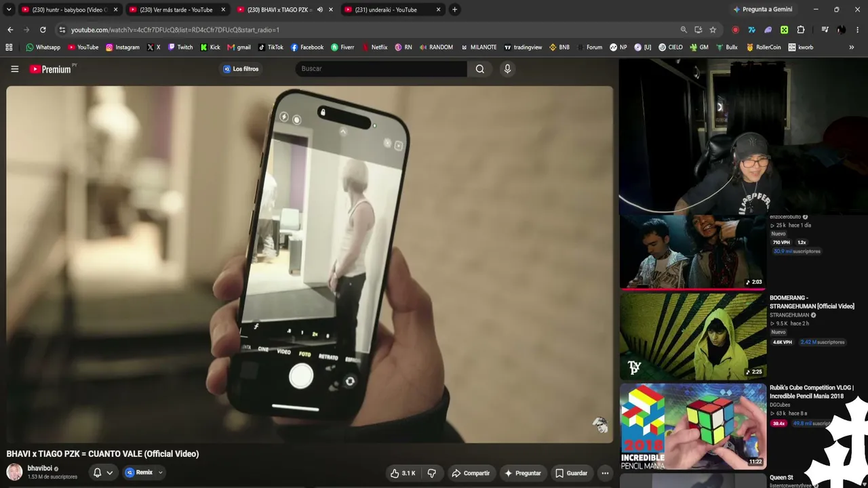Open the Netflix bookmark
This screenshot has height=488, width=868.
(x=374, y=47)
